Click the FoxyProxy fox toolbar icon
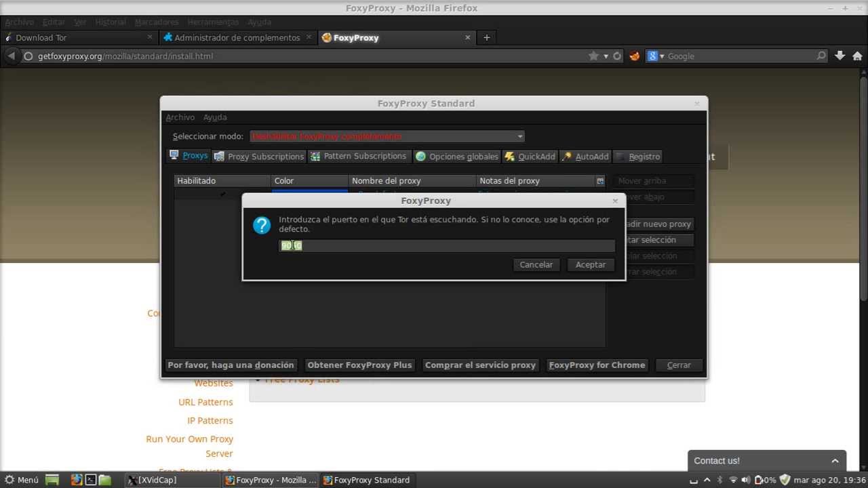Viewport: 868px width, 488px height. tap(635, 56)
